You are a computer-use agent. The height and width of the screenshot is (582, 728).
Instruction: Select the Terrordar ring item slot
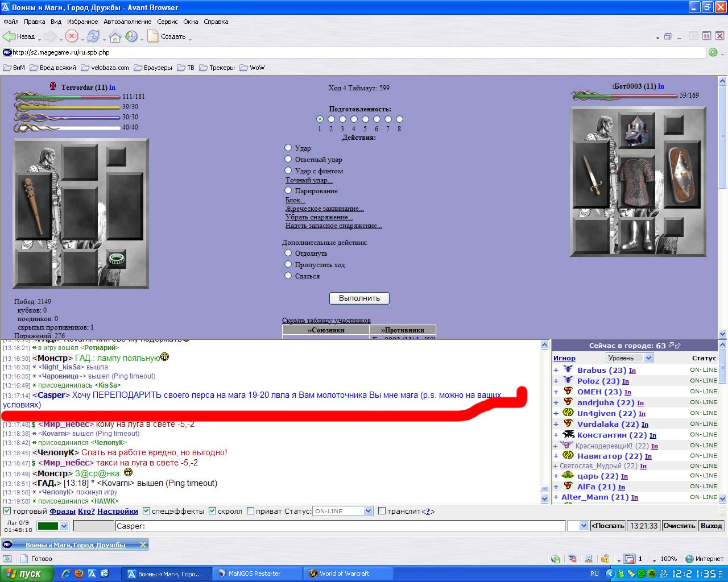pos(117,259)
